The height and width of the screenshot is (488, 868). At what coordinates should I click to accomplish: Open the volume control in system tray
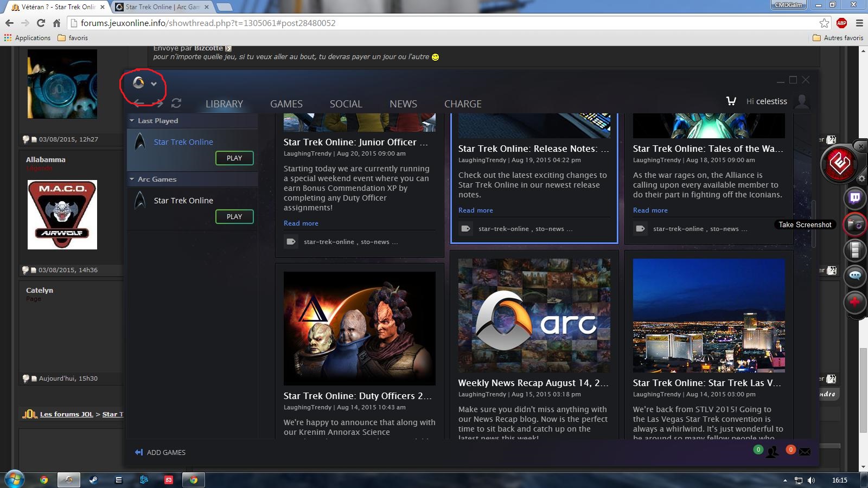tap(812, 480)
